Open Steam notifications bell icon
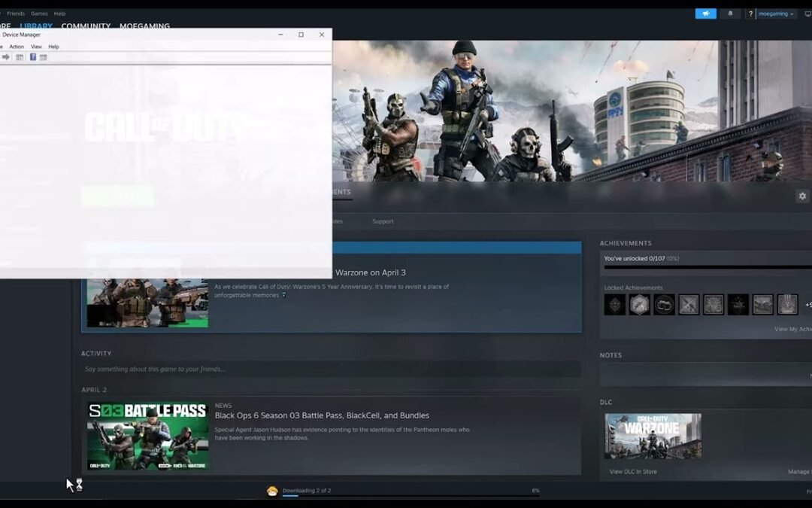The width and height of the screenshot is (812, 508). 730,14
